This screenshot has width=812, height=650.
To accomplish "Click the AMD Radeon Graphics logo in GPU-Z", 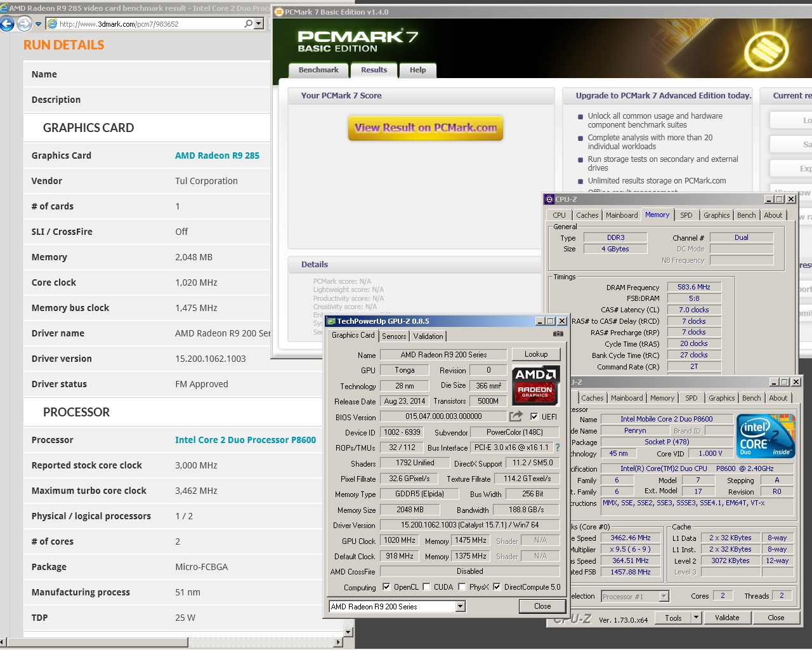I will pos(535,385).
